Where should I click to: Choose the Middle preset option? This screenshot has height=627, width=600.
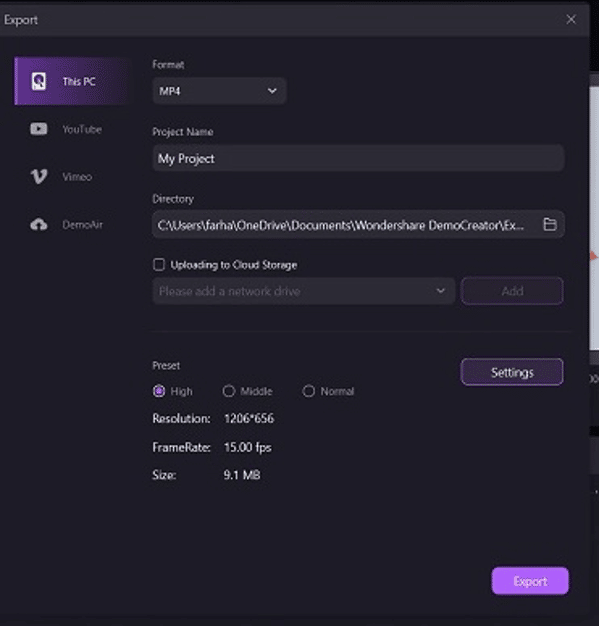coord(229,391)
